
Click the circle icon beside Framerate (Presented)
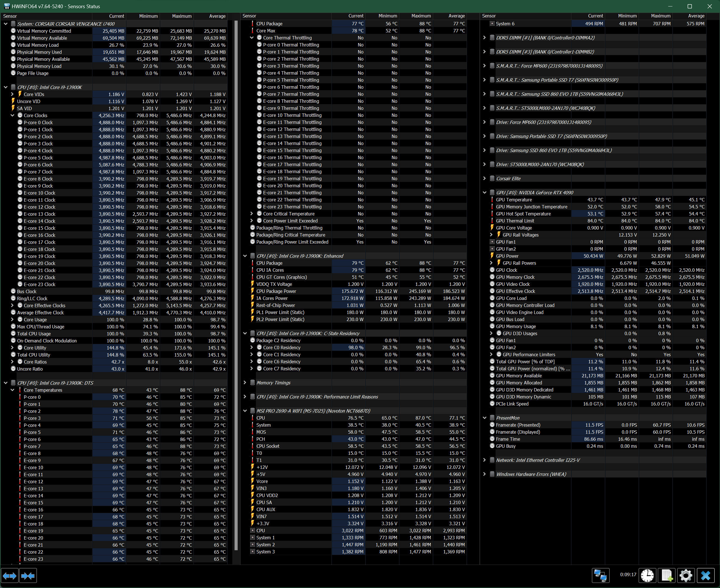coord(492,425)
